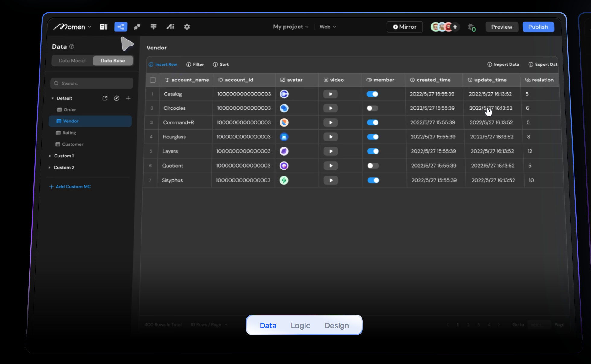This screenshot has width=591, height=364.
Task: Open the 10 Rows / Page dropdown
Action: (x=209, y=325)
